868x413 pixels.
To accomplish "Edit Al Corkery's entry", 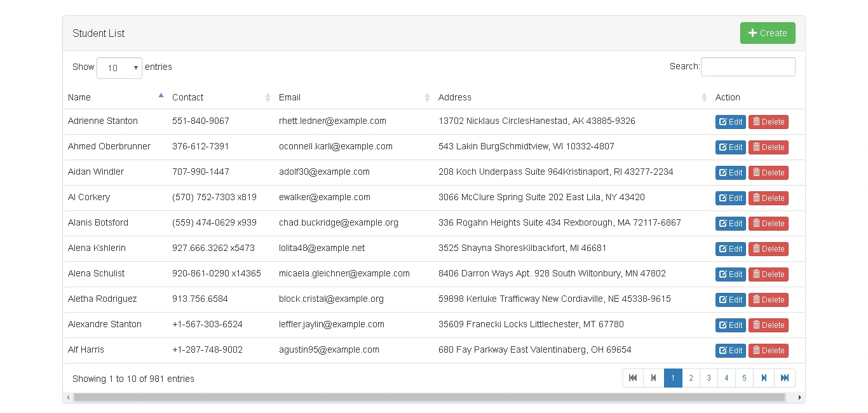I will point(730,198).
